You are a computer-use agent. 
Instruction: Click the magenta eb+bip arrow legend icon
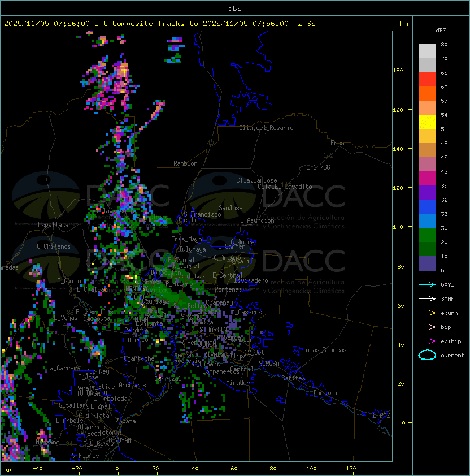click(x=427, y=341)
